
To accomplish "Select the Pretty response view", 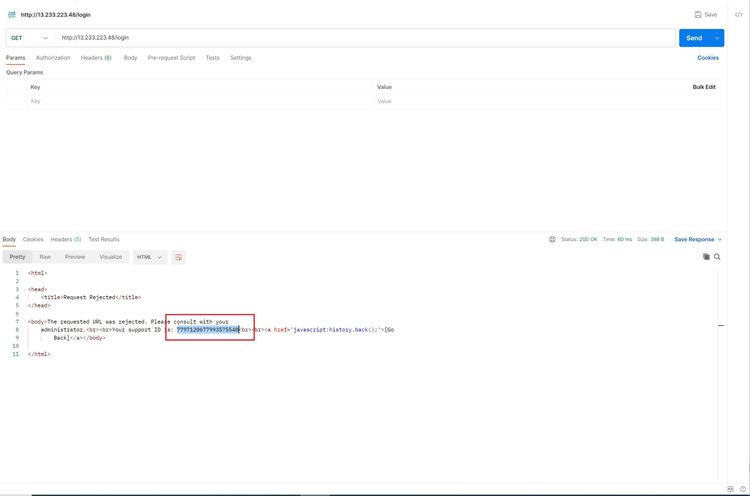I will click(x=17, y=257).
